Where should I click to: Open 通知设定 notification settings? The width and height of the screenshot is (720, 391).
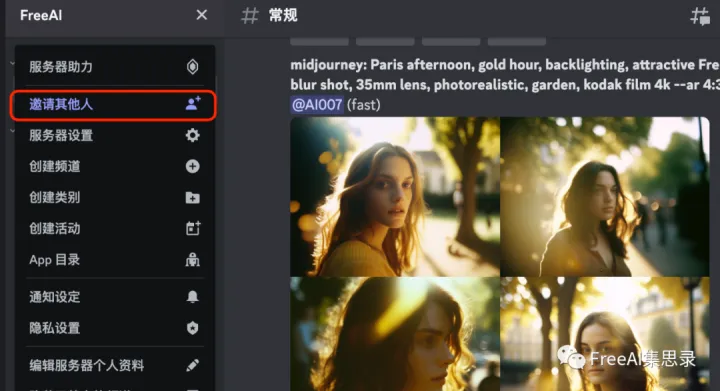pos(114,297)
